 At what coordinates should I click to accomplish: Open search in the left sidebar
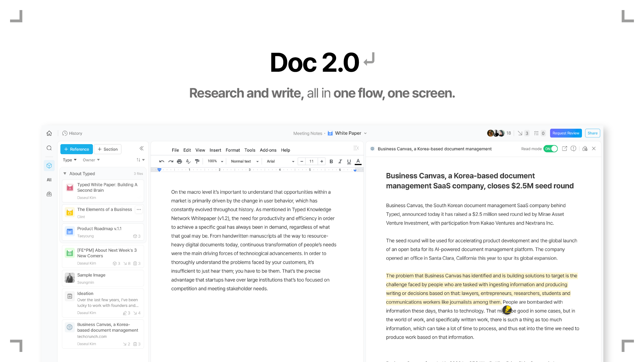[49, 148]
